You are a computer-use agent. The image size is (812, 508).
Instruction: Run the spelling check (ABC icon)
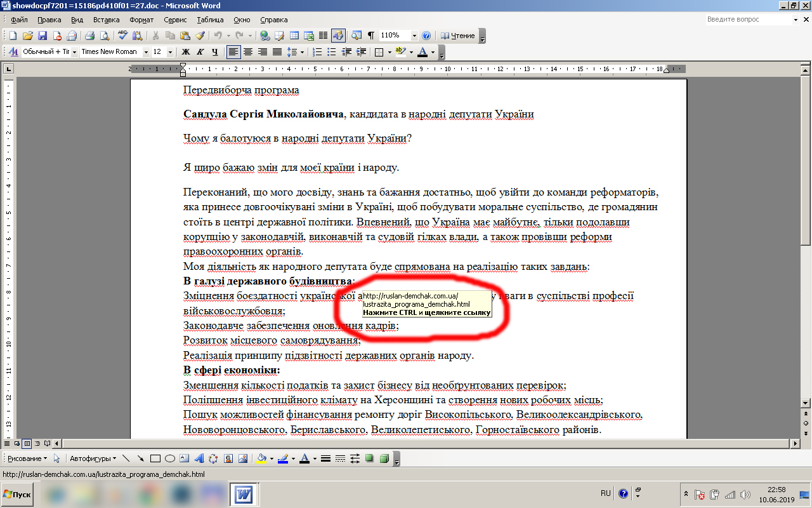click(x=123, y=36)
